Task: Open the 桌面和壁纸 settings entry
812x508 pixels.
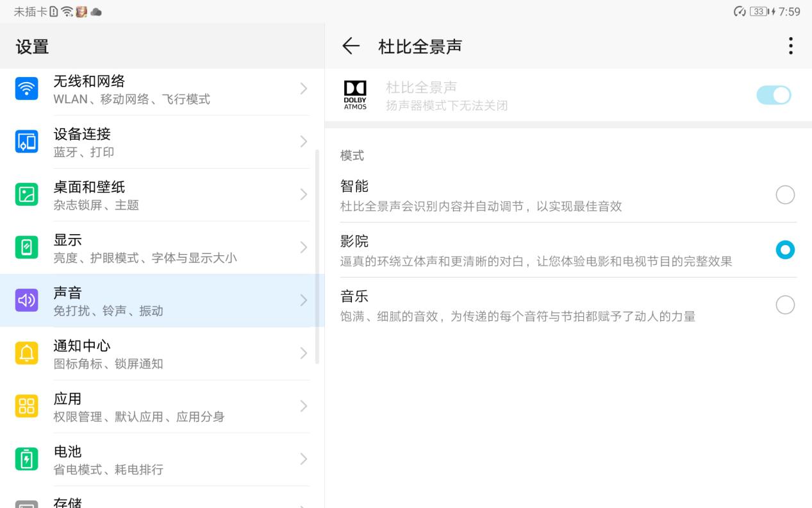Action: 162,195
